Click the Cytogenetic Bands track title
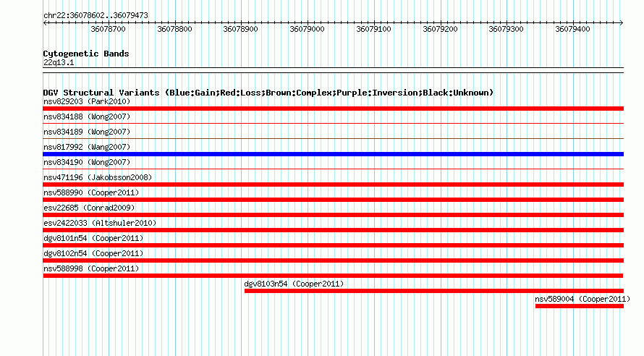Image resolution: width=644 pixels, height=356 pixels. click(x=86, y=54)
